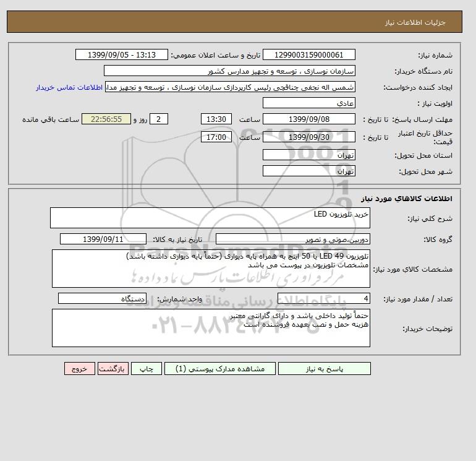Click the شهر محل تحویل label

click(425, 171)
